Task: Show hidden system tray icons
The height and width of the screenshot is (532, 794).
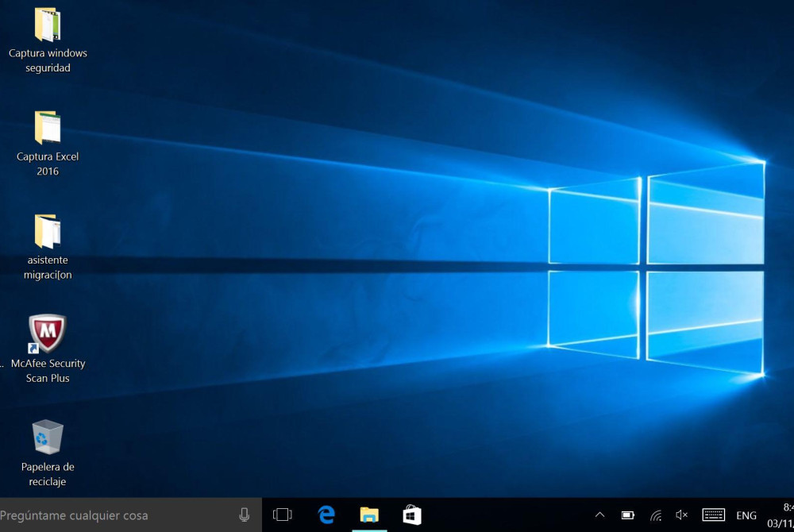Action: [x=599, y=515]
